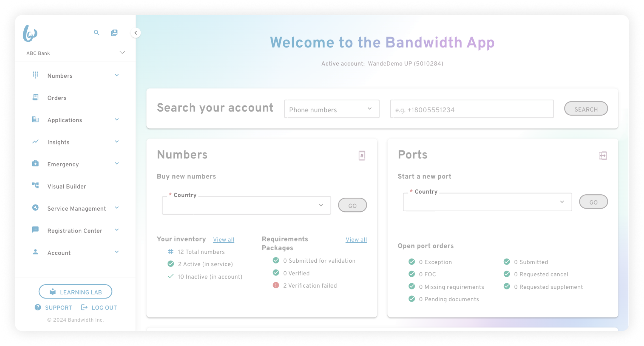Screen dimensions: 644x346
Task: Expand the Registration Center chevron
Action: coord(117,230)
